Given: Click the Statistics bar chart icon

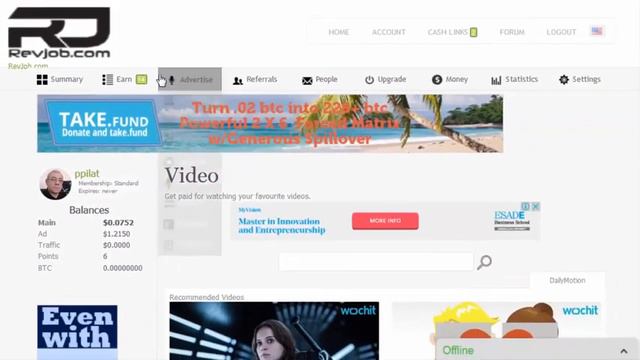Looking at the screenshot, I should pyautogui.click(x=496, y=80).
